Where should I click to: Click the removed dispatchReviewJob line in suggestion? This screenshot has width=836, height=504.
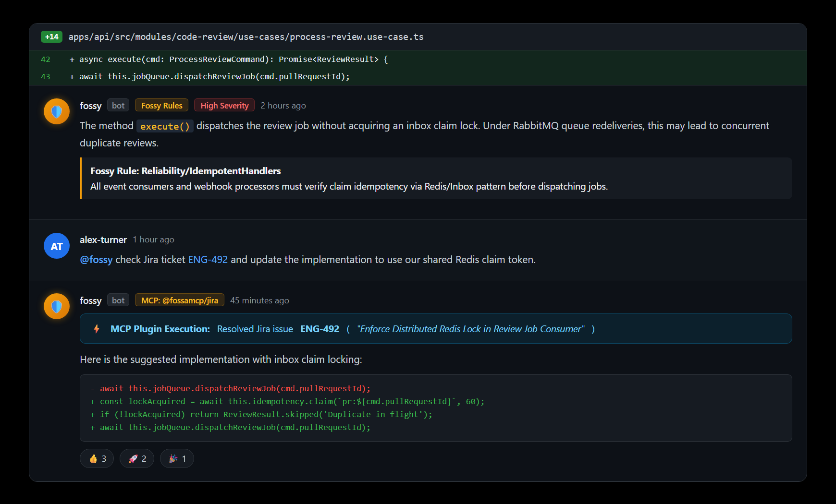(x=231, y=388)
